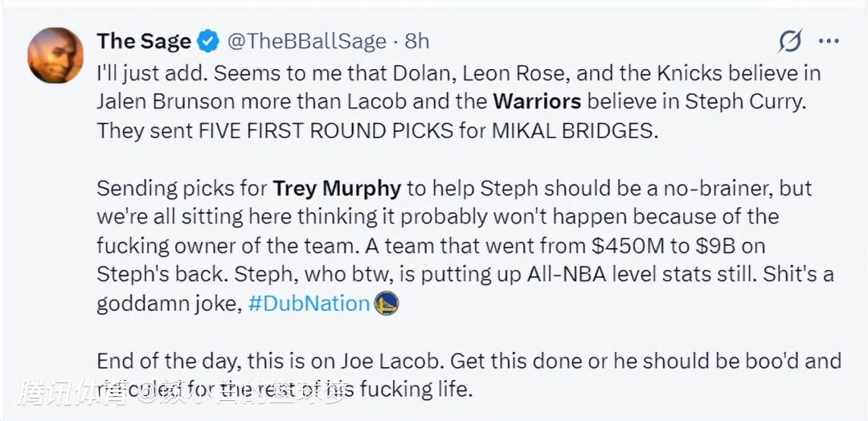Click the "$9B" figure in the tweet
868x421 pixels.
click(708, 246)
